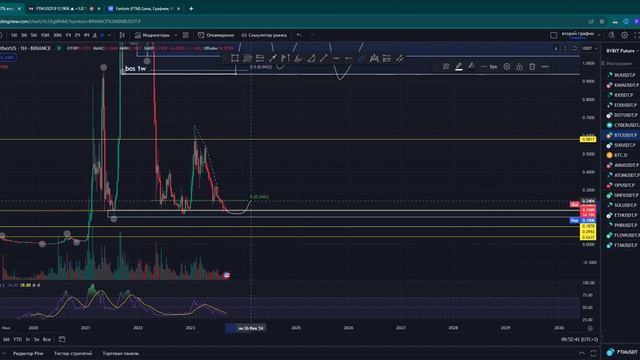Toggle the green symbol status dot
The height and width of the screenshot is (360, 640).
[x=59, y=48]
